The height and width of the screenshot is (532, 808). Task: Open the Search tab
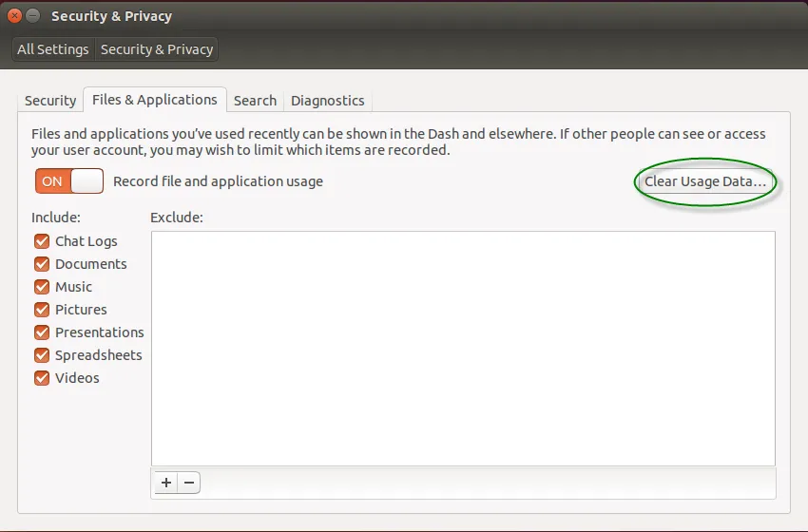255,101
